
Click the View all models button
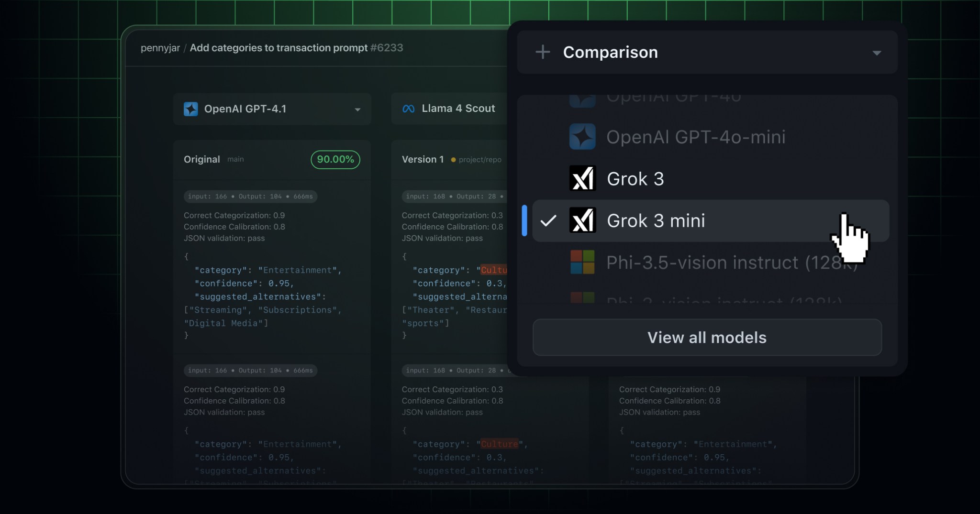[x=706, y=338]
